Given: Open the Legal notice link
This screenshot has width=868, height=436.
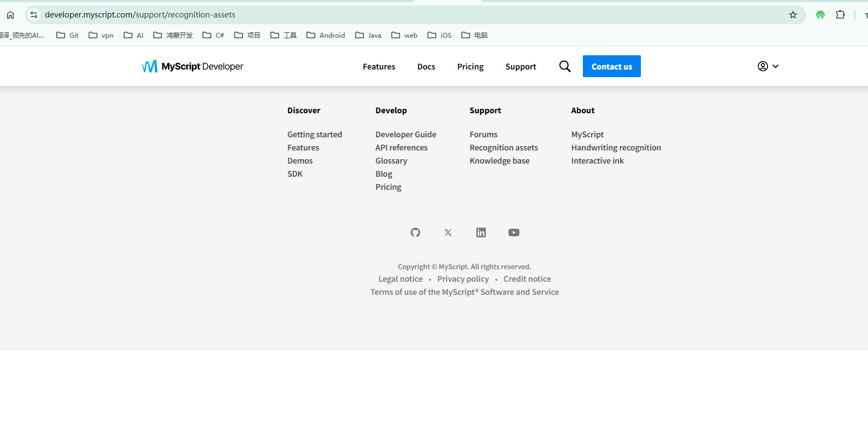Looking at the screenshot, I should click(401, 279).
